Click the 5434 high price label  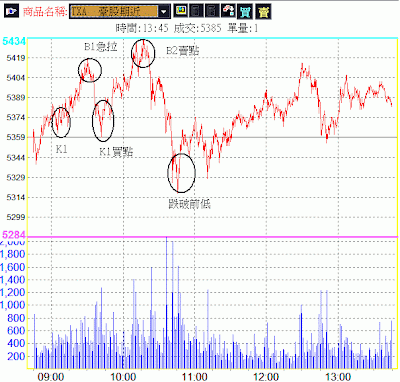click(14, 41)
